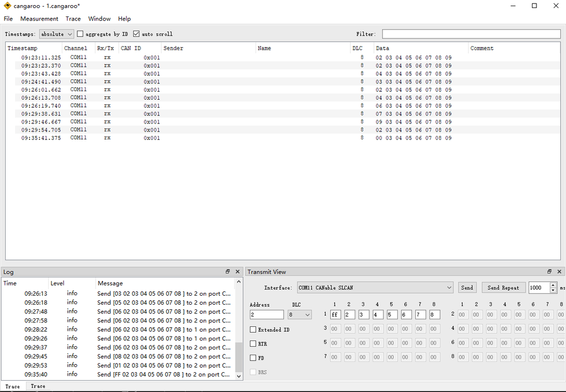Click the Log panel scrollbar thumb

239,357
